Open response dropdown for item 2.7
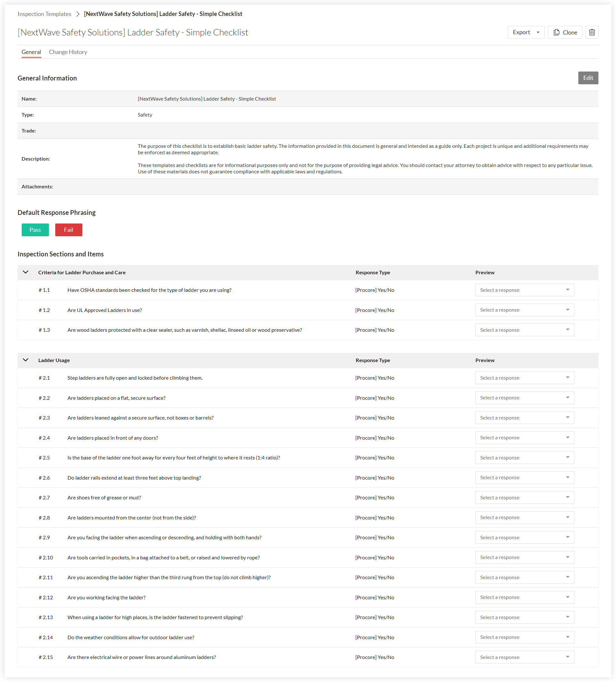 click(524, 497)
